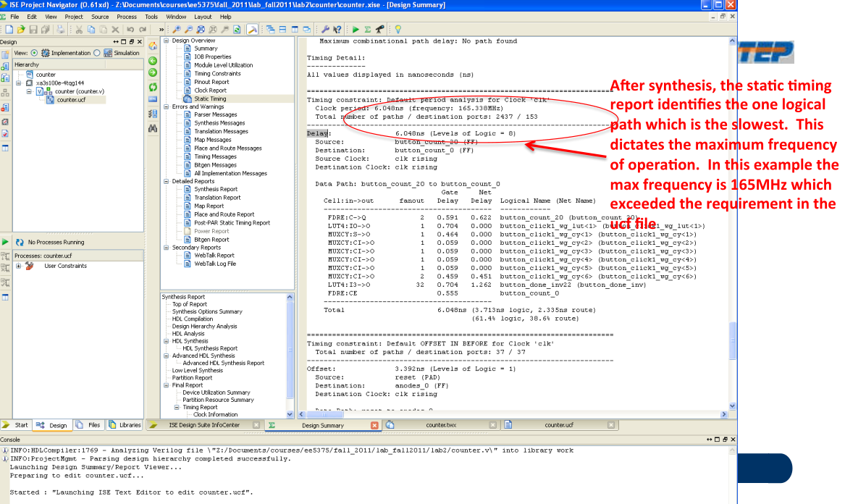Open the Project menu

click(73, 17)
